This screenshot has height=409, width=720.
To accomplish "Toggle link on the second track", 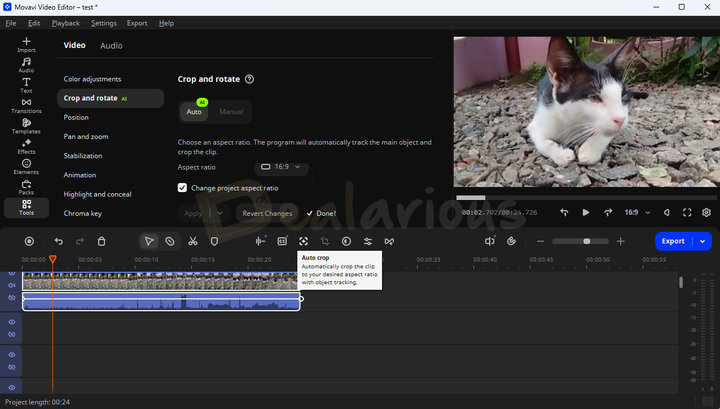I will (12, 335).
